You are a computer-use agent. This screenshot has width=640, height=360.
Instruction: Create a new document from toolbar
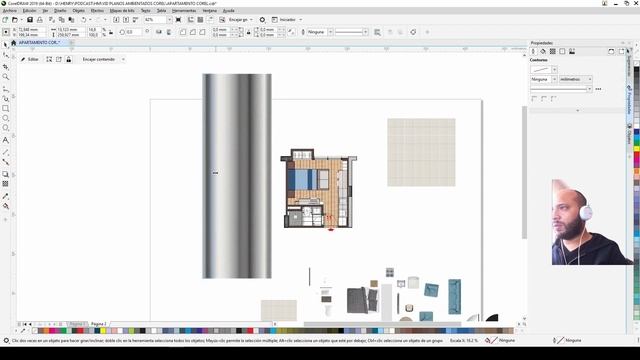[5, 20]
